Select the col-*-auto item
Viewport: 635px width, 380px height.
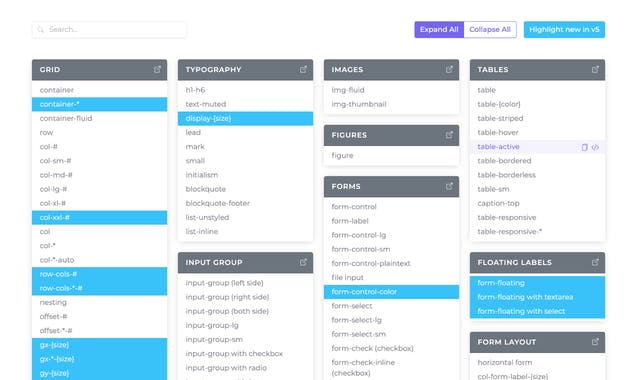click(x=100, y=260)
